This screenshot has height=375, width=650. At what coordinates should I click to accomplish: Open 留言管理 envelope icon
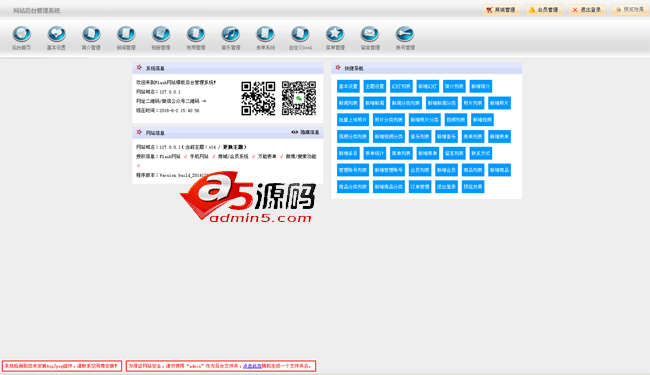pyautogui.click(x=370, y=34)
